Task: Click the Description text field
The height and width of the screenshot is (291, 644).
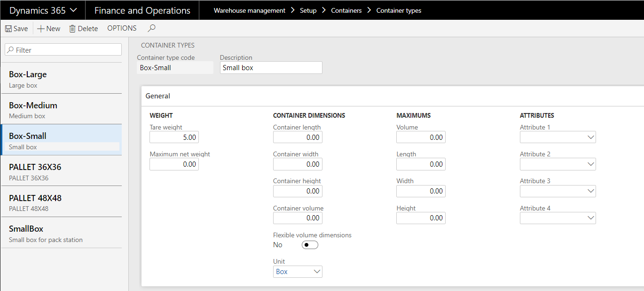Action: tap(271, 68)
